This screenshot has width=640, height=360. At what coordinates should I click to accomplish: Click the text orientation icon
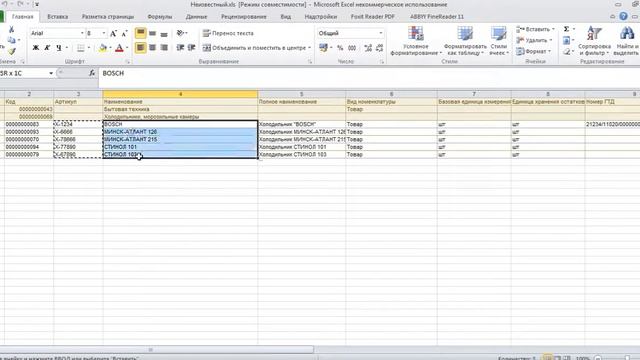point(180,33)
